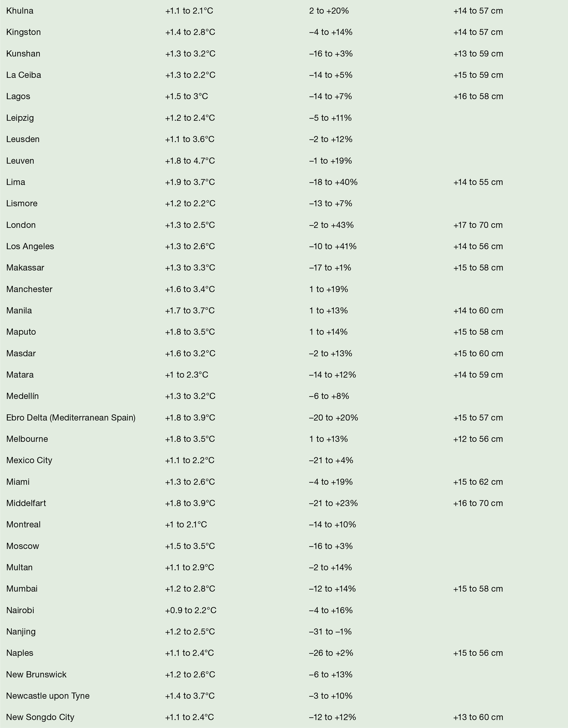
Task: Click Manila precipitation 1 to +13%
Action: tap(328, 311)
